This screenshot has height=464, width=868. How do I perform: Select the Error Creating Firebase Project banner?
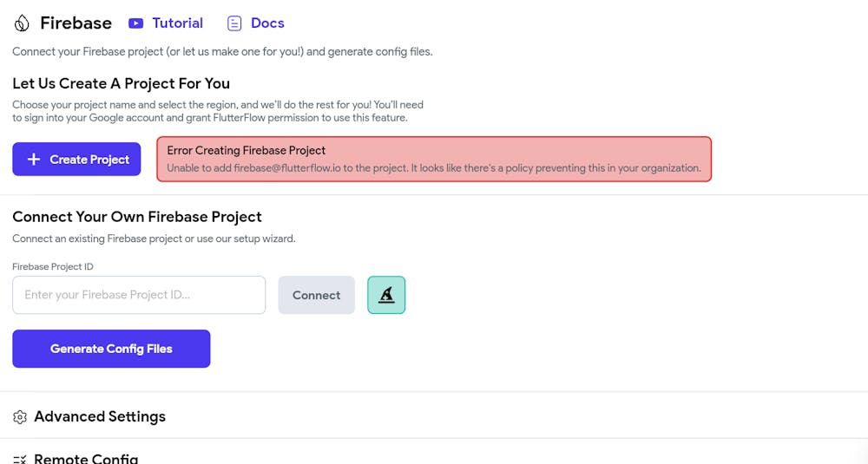tap(434, 160)
